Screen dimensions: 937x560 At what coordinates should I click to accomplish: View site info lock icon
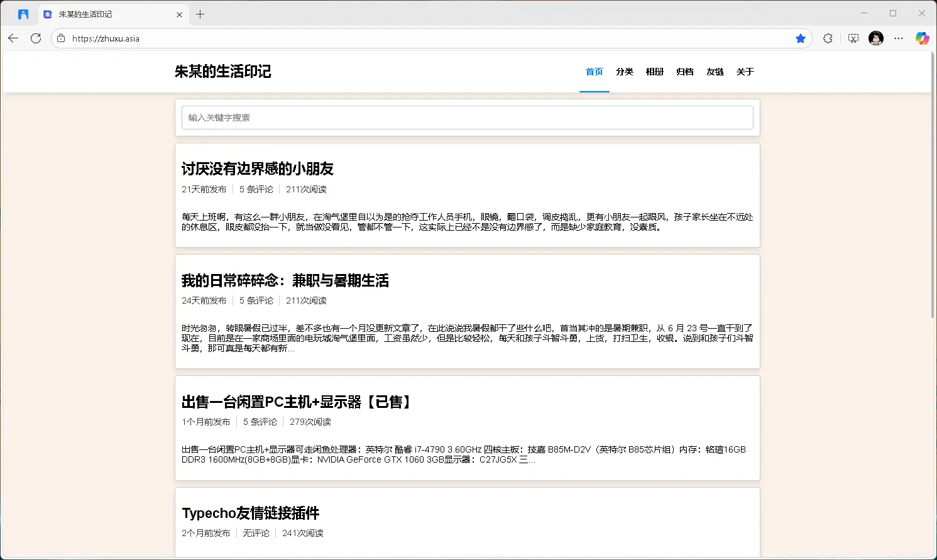[61, 38]
